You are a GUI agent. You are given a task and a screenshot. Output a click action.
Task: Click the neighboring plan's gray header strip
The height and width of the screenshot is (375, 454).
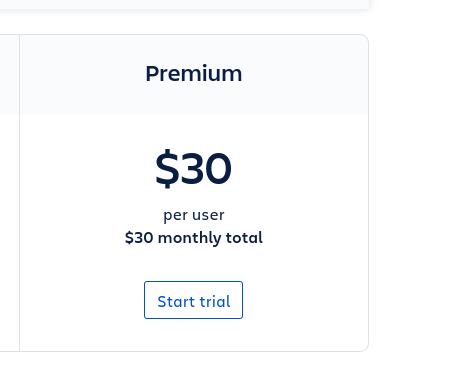coord(9,75)
